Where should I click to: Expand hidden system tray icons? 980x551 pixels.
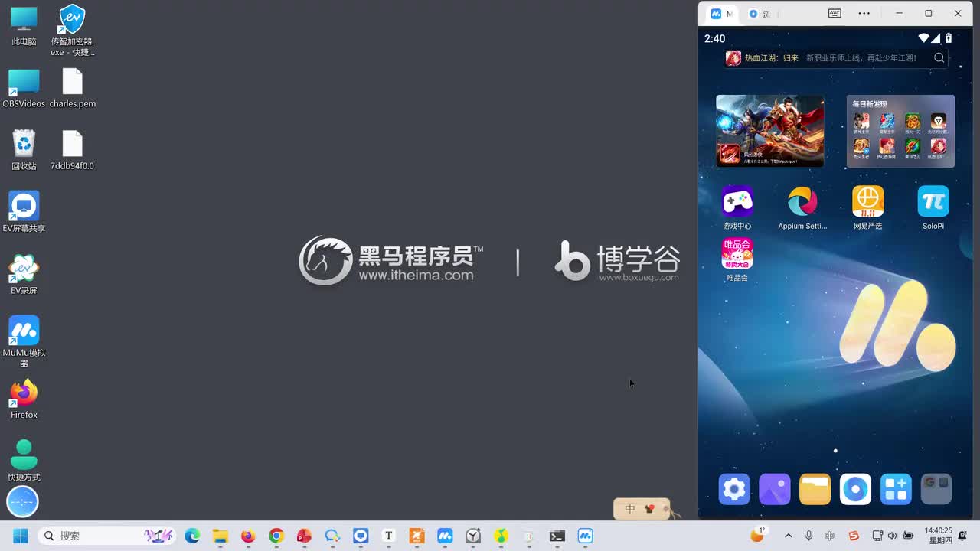pyautogui.click(x=789, y=536)
